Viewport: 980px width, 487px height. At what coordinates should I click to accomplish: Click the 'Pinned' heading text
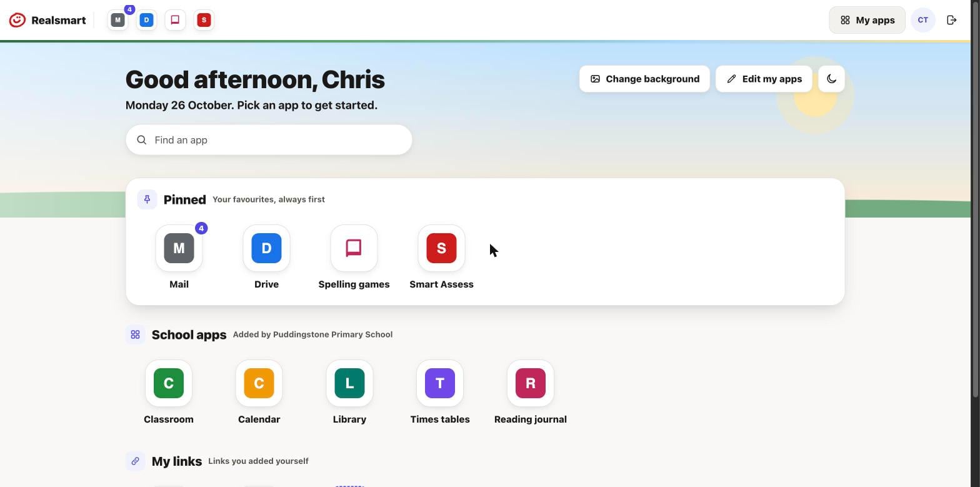coord(184,199)
